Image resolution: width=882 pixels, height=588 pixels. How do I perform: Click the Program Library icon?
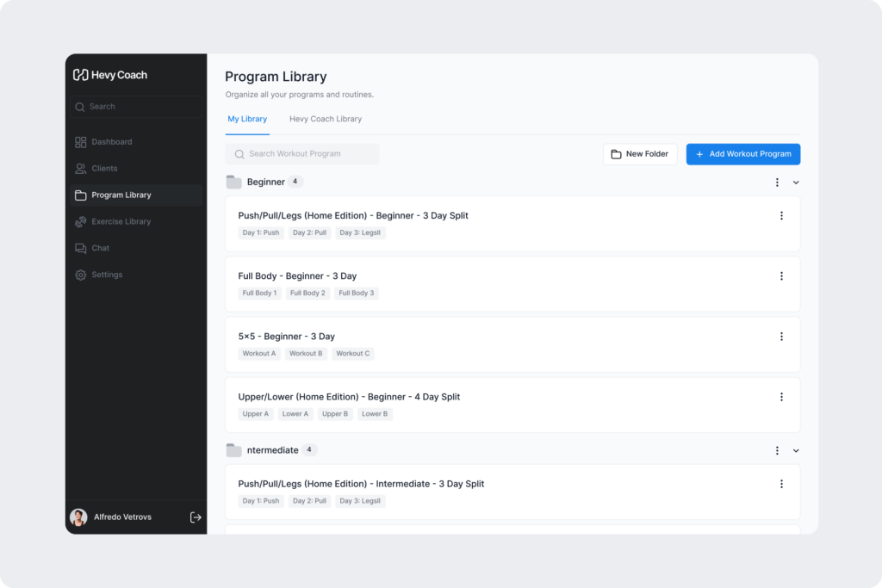79,195
